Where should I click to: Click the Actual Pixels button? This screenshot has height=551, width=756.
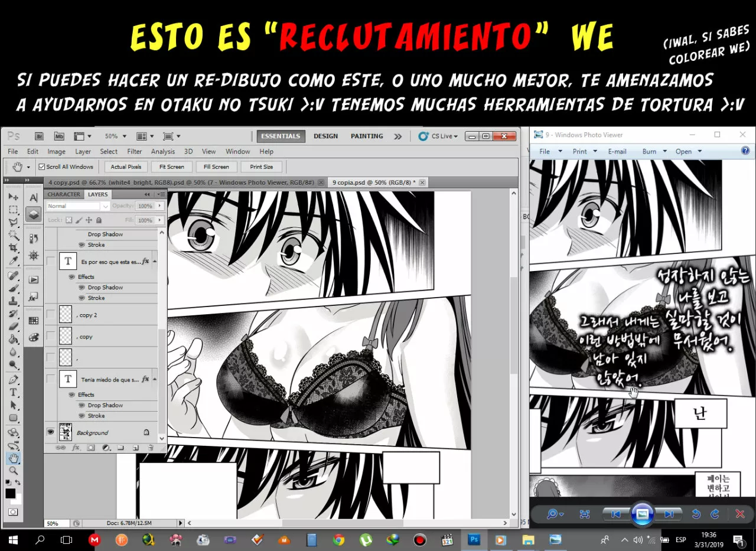(x=125, y=166)
